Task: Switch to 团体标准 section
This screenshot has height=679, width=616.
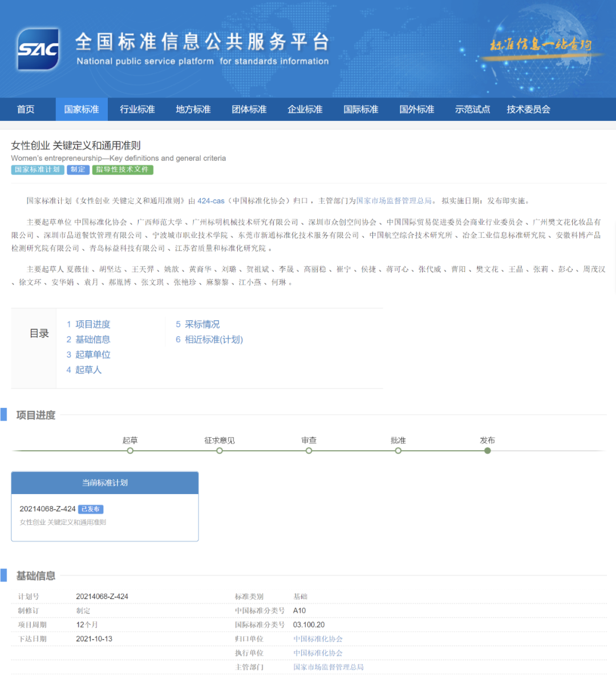Action: click(249, 110)
